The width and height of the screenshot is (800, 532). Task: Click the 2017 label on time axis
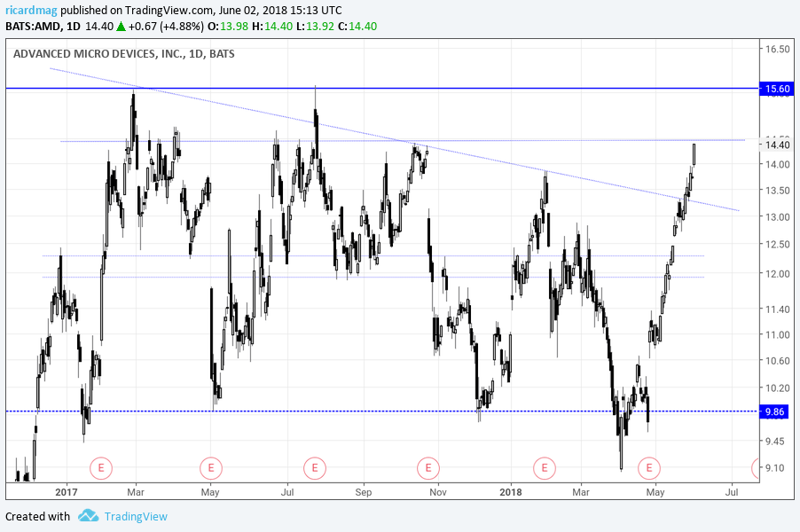67,492
